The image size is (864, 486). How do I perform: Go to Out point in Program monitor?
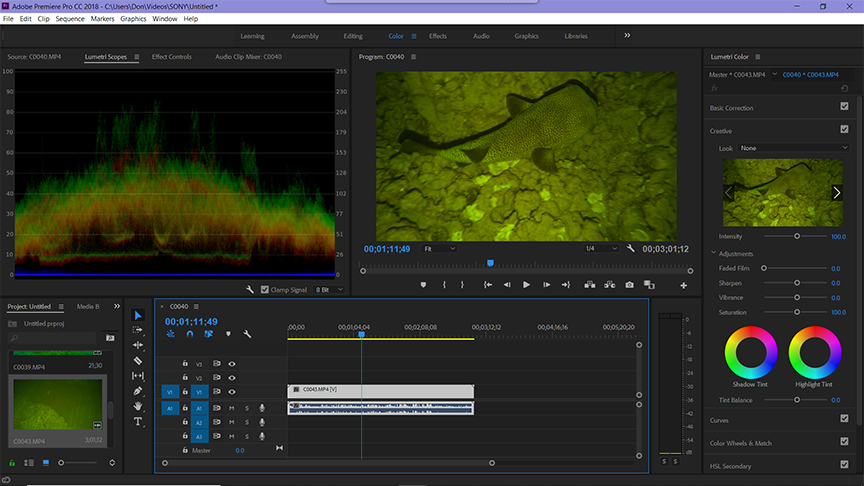(565, 285)
